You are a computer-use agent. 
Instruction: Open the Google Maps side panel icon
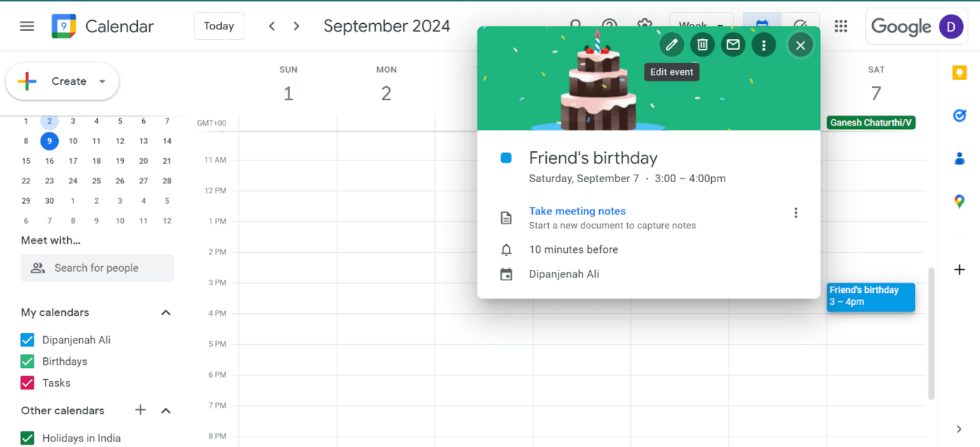coord(959,202)
